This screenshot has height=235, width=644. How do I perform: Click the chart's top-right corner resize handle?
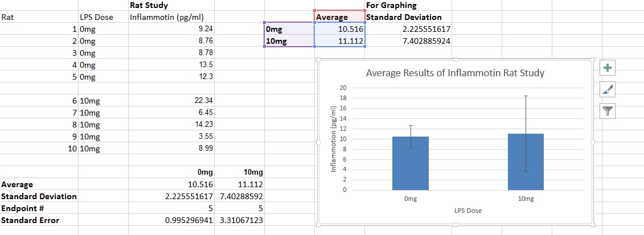point(593,59)
